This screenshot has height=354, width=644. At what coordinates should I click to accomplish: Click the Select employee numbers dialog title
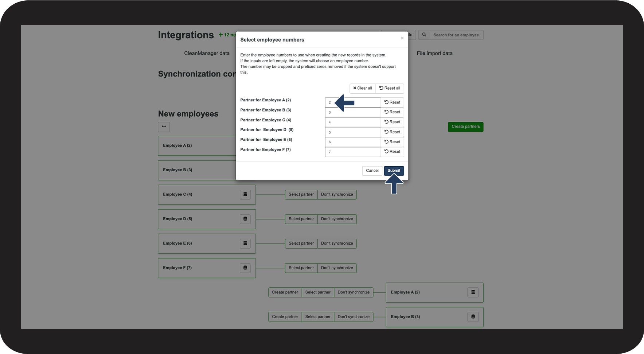(x=272, y=40)
